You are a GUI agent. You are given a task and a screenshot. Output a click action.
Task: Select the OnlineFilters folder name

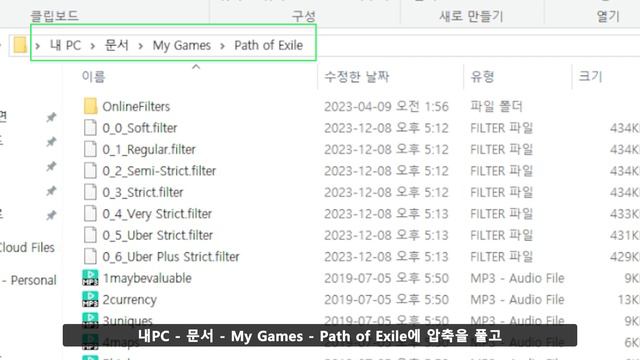[x=136, y=107]
